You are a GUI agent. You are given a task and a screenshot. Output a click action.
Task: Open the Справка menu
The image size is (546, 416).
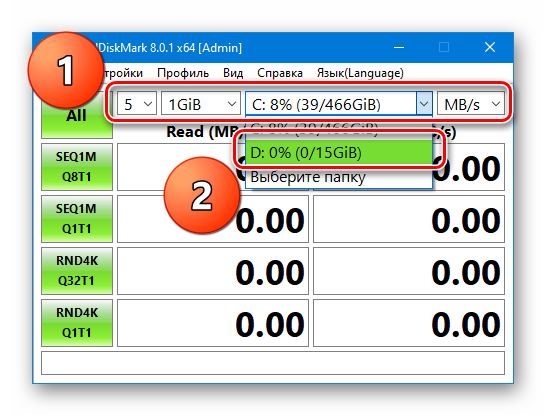(280, 73)
